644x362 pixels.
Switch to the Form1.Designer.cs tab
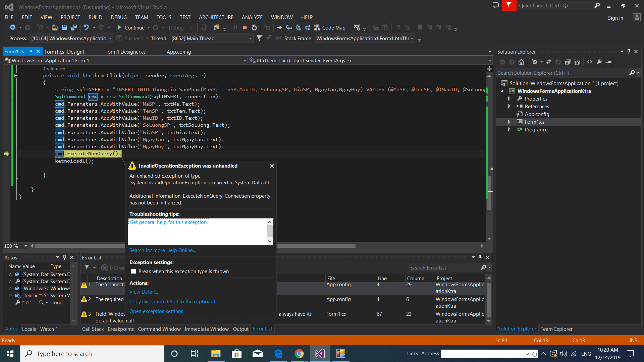coord(125,52)
